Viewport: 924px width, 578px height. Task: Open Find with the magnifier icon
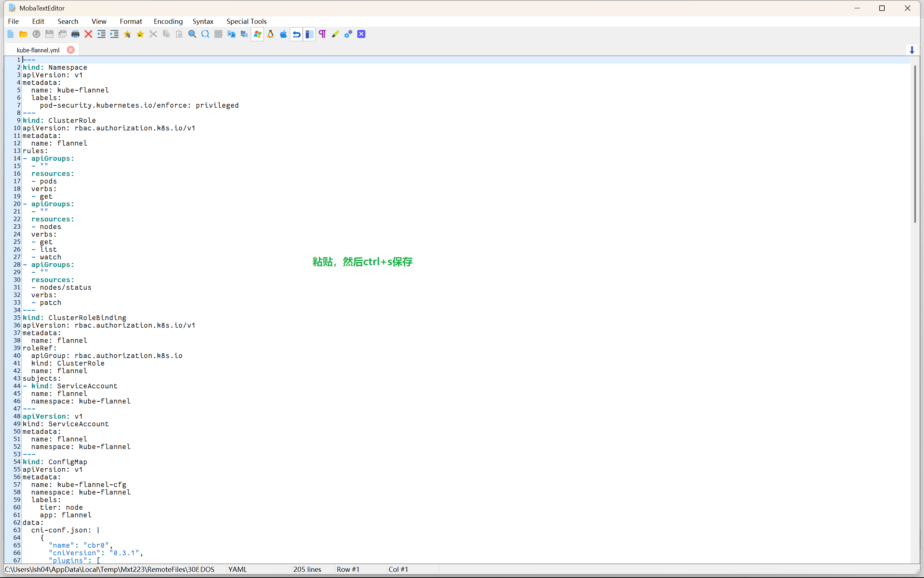point(192,34)
